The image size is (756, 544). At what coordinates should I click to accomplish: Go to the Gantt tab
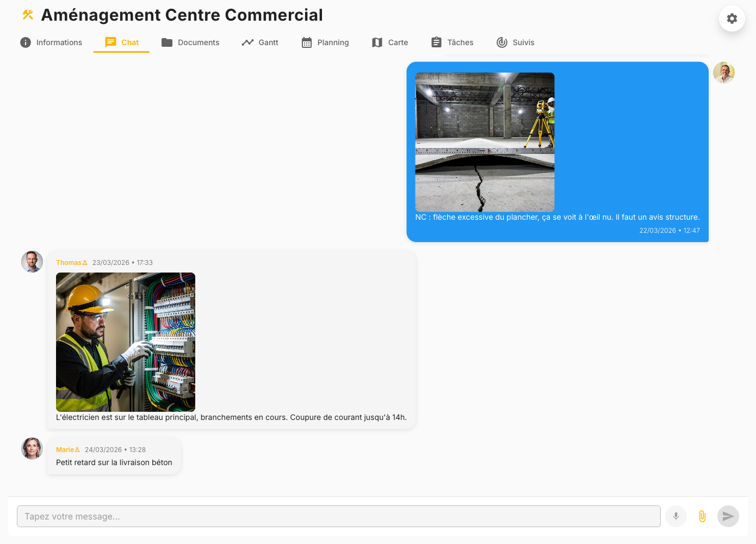click(x=260, y=42)
